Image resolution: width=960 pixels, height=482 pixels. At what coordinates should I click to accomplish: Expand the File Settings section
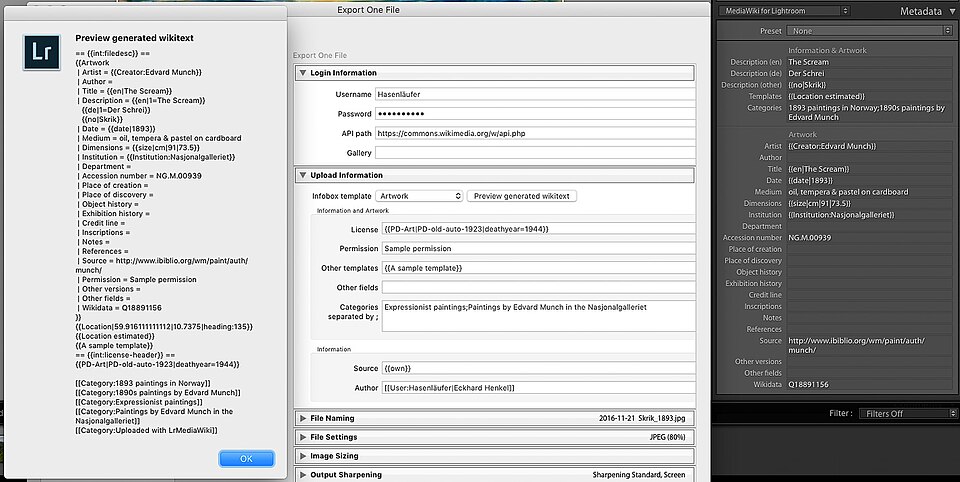tap(302, 437)
